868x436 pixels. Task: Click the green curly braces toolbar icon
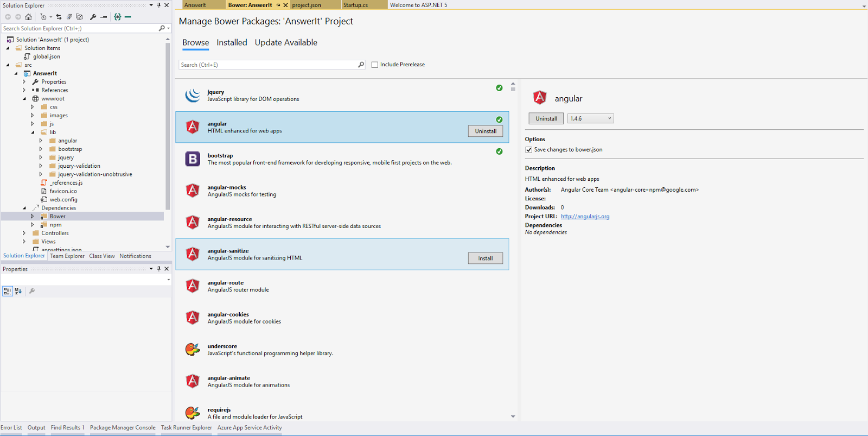click(x=118, y=17)
